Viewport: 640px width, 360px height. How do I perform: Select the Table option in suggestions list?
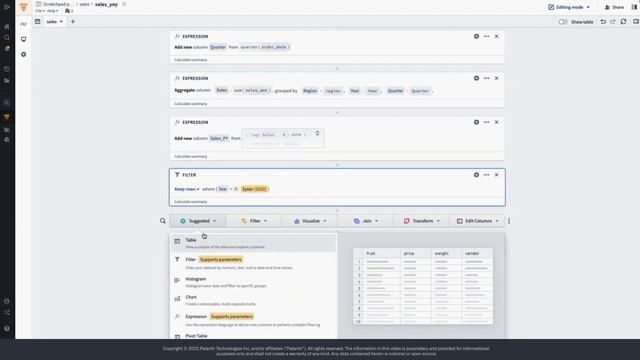(253, 243)
